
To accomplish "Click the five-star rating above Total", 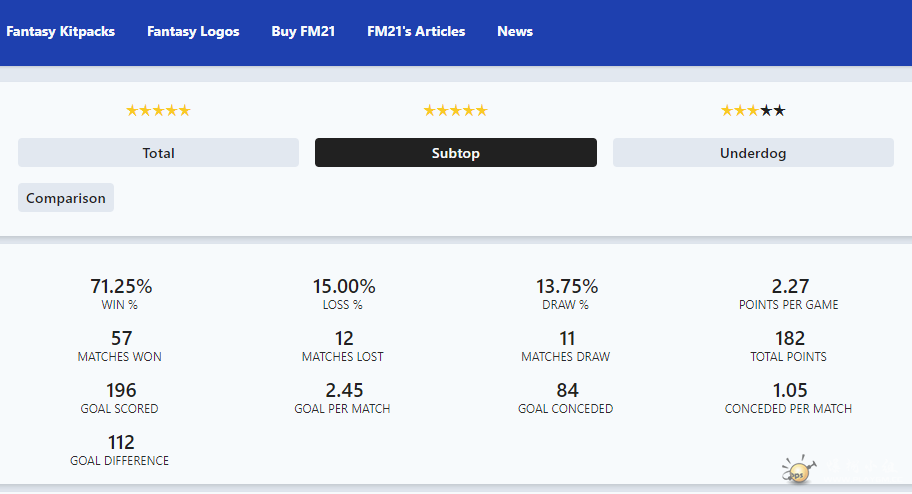I will click(x=158, y=111).
